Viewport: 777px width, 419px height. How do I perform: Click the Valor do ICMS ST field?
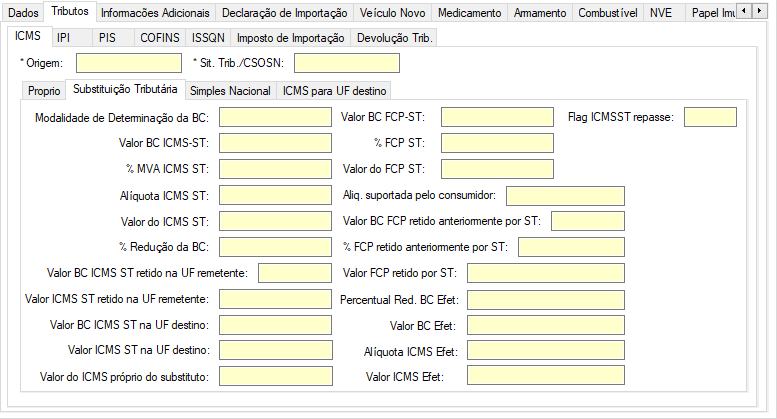[x=276, y=221]
